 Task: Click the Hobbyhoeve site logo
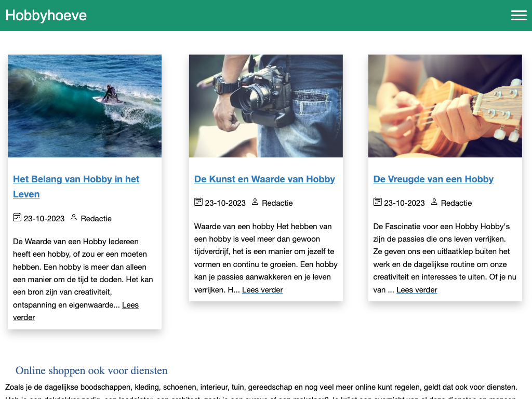[46, 16]
